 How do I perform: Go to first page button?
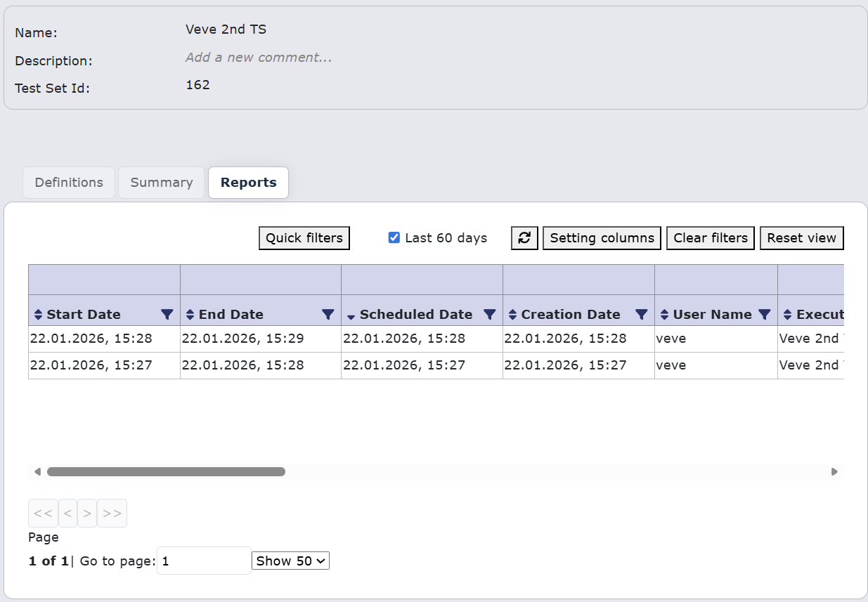(x=43, y=513)
